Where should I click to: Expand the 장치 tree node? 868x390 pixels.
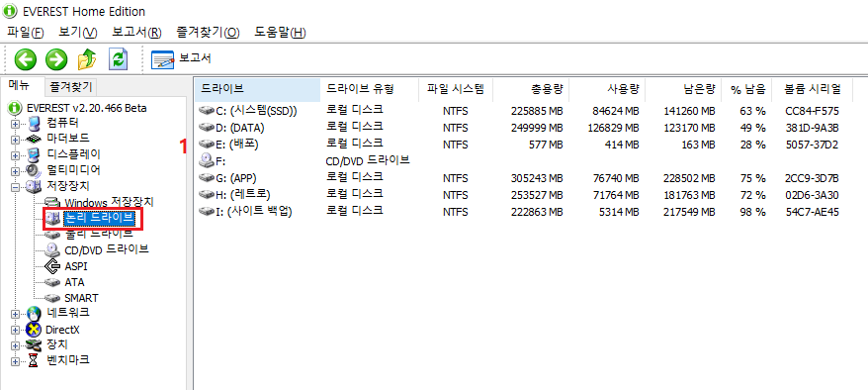(15, 345)
